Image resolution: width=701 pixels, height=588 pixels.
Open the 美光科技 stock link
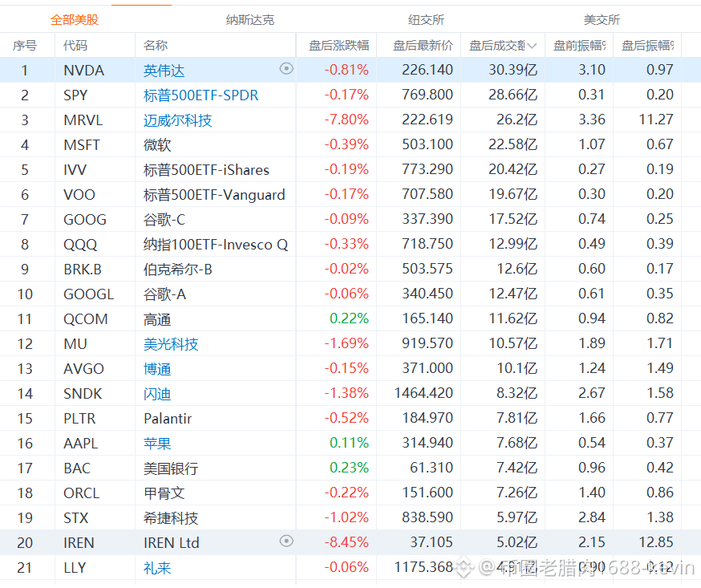pos(171,344)
